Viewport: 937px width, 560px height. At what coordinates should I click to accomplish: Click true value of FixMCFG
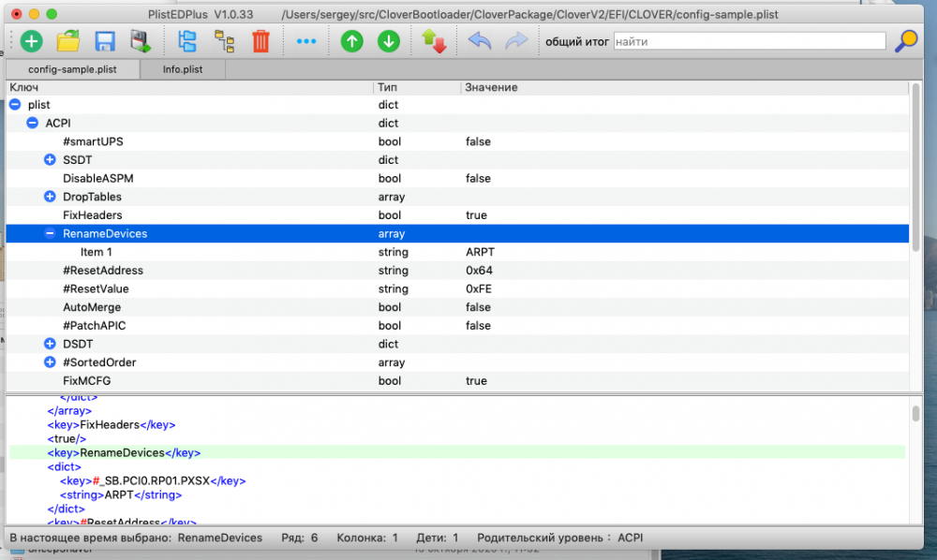click(x=476, y=381)
